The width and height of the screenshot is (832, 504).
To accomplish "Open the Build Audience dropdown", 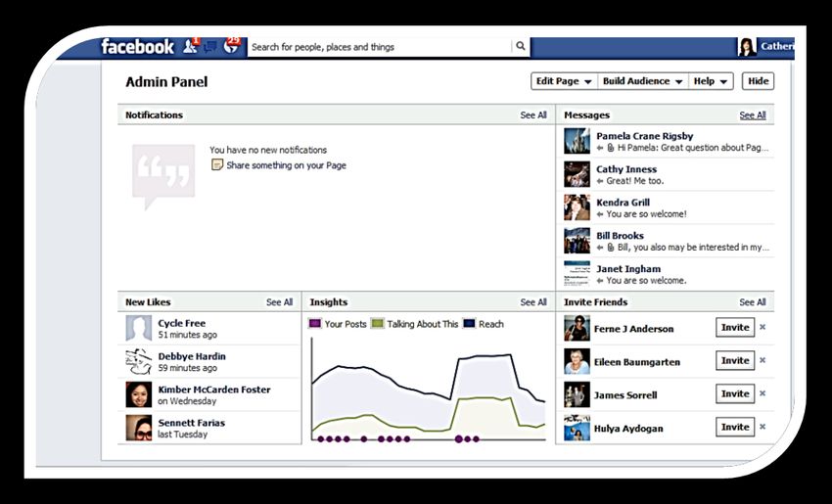I will 642,81.
